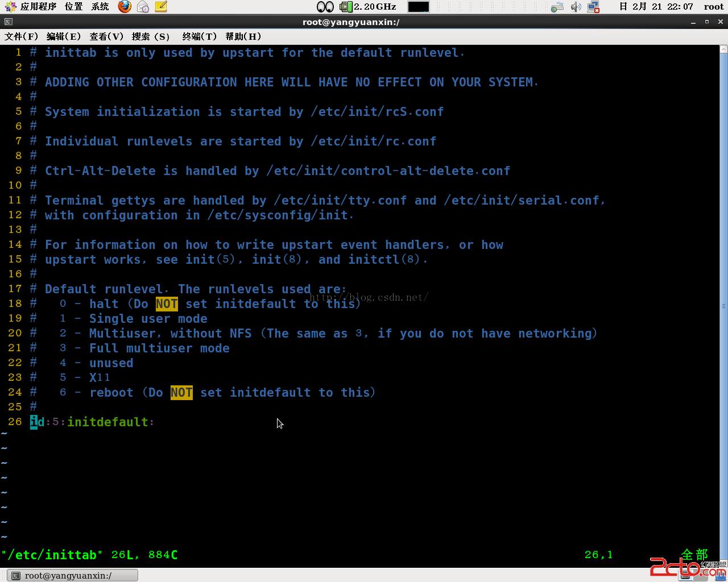Screen dimensions: 728x582
Task: Open the 应用程序 (Applications) menu
Action: pos(39,7)
